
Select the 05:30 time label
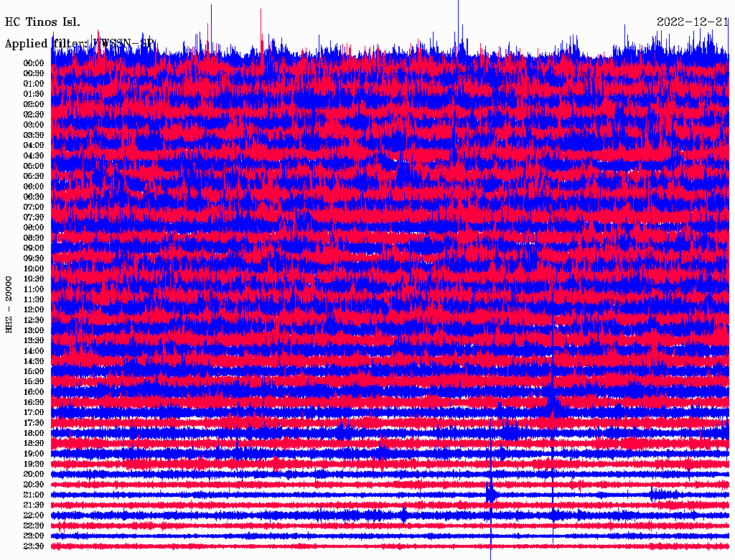34,176
